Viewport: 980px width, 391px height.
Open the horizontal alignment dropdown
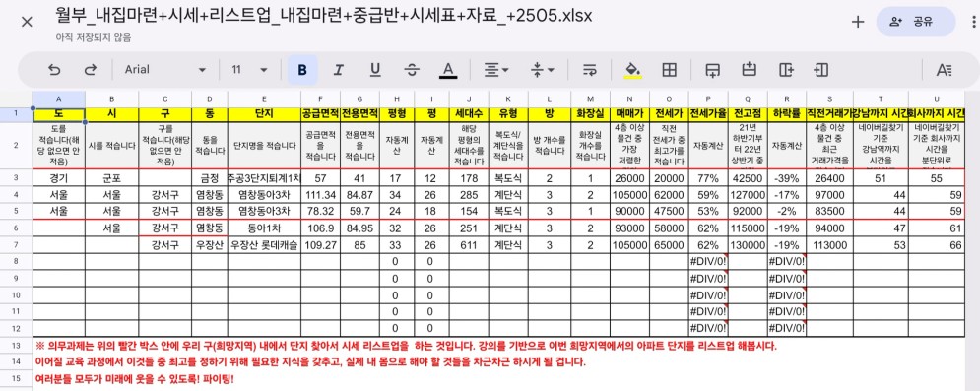click(x=496, y=70)
